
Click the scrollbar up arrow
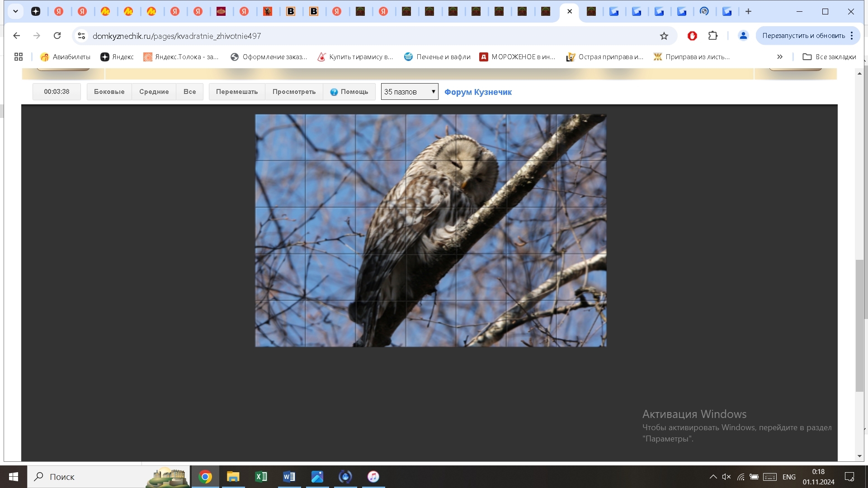[859, 73]
